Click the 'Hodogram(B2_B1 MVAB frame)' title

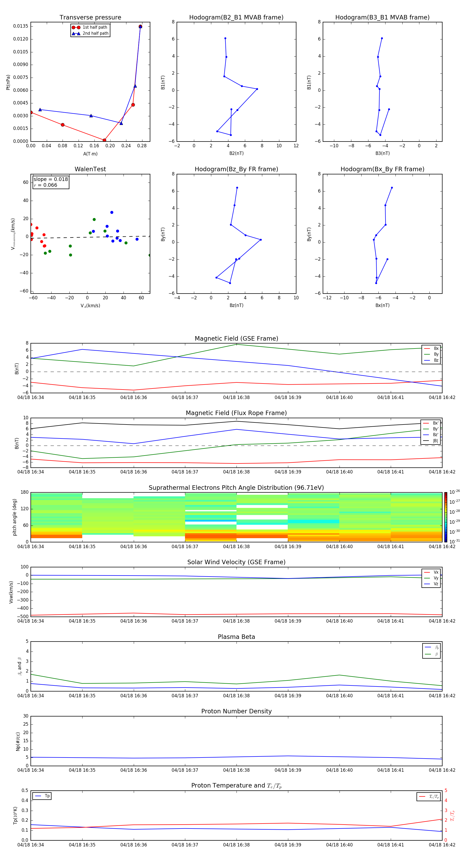[236, 18]
